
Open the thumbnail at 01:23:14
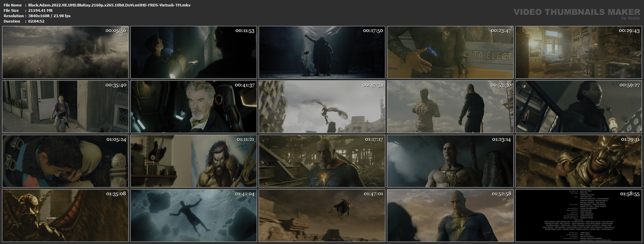pos(450,160)
